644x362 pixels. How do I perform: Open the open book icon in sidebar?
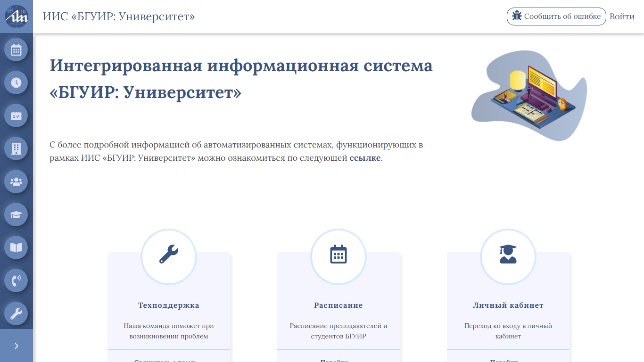coord(16,247)
